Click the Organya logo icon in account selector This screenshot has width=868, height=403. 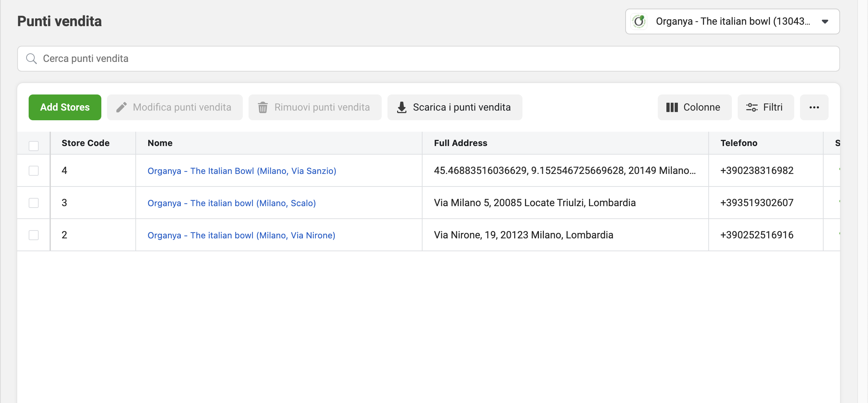tap(639, 21)
